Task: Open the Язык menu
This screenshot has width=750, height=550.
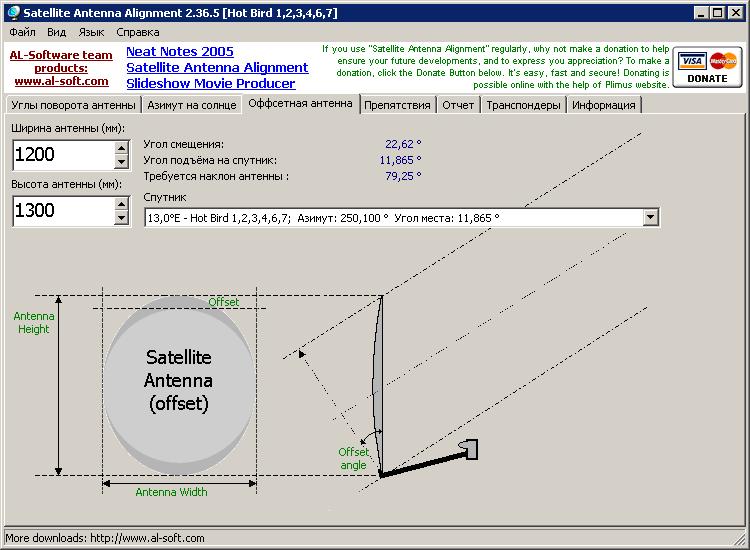Action: [x=91, y=32]
